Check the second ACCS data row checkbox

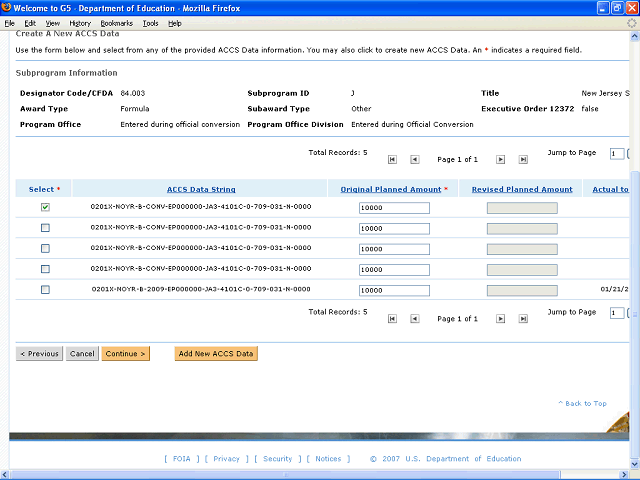[x=45, y=228]
